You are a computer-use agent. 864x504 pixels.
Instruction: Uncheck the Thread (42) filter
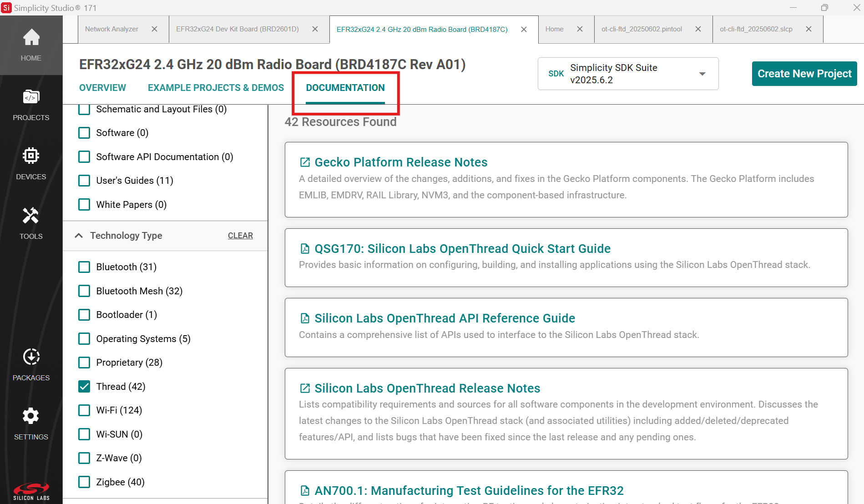(84, 387)
